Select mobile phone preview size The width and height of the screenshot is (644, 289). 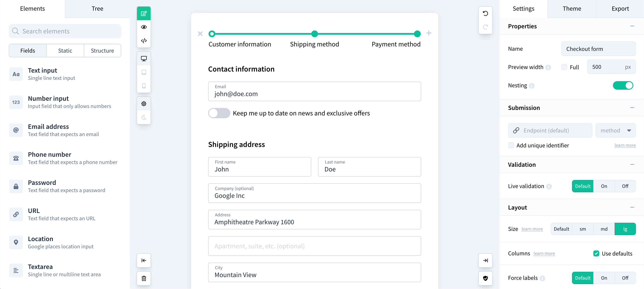[144, 86]
